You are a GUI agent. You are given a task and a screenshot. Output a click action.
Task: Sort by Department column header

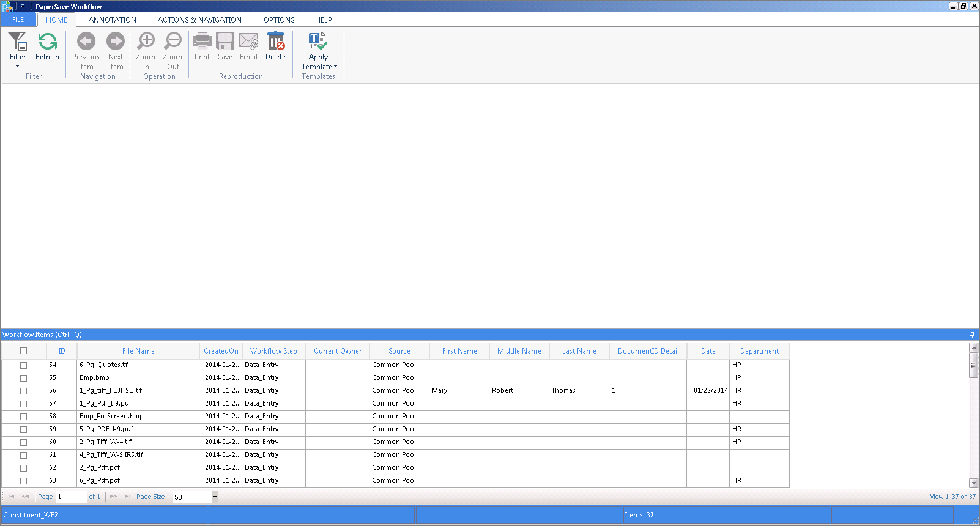coord(759,351)
